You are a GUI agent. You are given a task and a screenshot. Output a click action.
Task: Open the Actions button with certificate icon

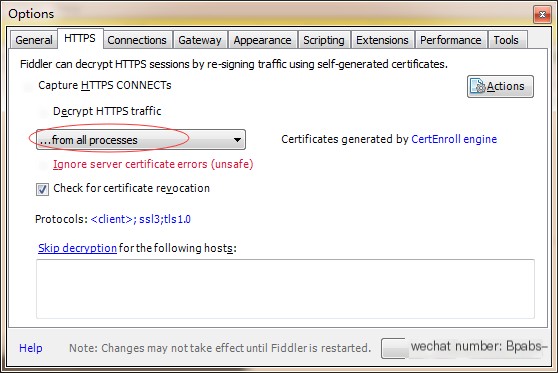click(500, 86)
